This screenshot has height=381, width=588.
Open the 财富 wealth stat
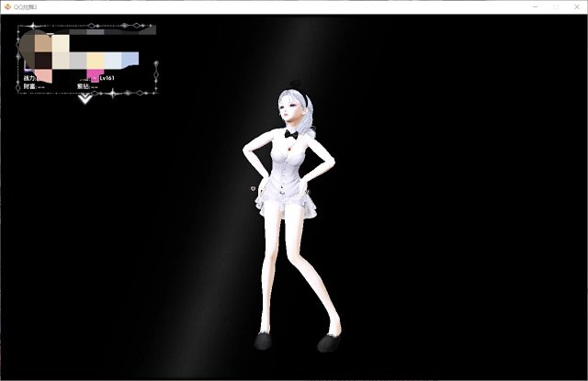coord(29,86)
